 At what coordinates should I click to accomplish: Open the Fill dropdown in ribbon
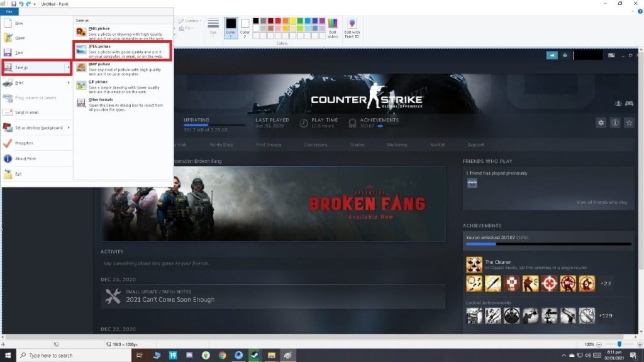click(x=186, y=28)
